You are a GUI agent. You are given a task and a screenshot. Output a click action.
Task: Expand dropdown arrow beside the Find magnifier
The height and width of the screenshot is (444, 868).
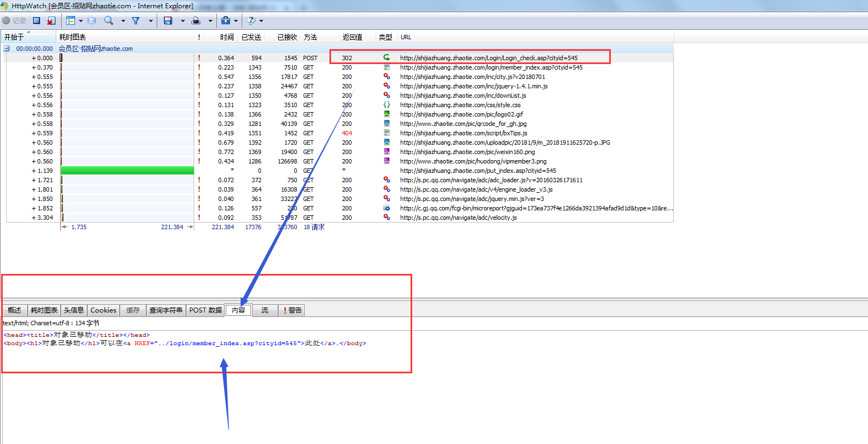click(123, 21)
